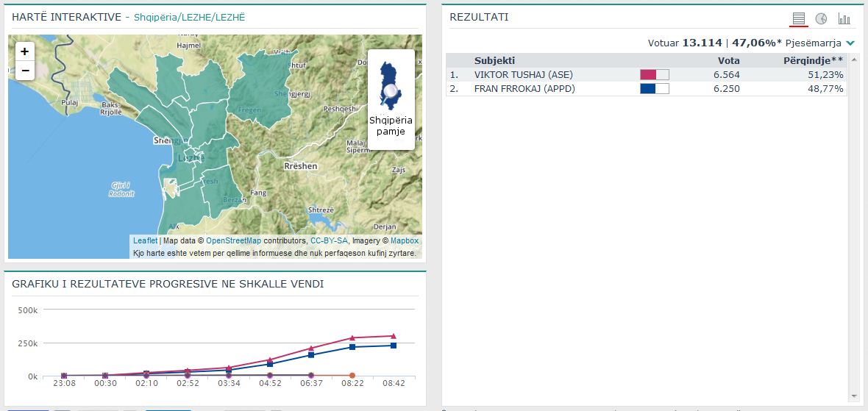Click Viktor Tushaj's pink percentage bar
This screenshot has width=868, height=411.
point(654,74)
